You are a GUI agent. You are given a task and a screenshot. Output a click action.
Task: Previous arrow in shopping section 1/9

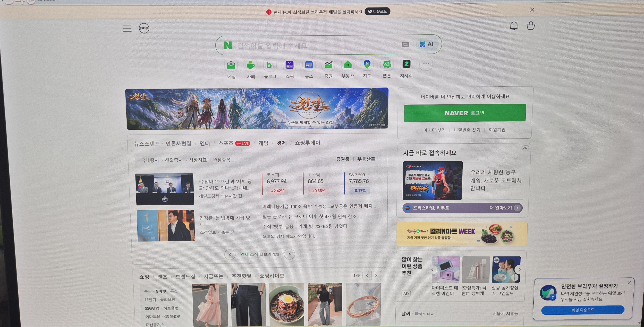click(367, 275)
